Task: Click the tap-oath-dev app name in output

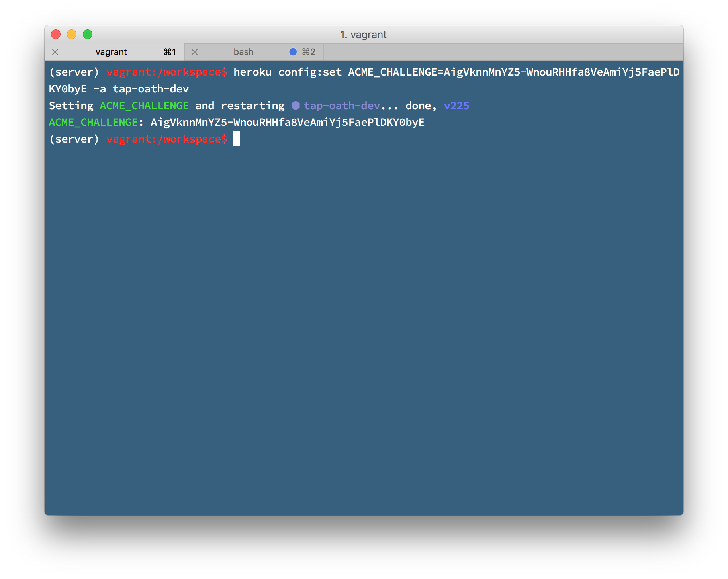Action: tap(342, 106)
